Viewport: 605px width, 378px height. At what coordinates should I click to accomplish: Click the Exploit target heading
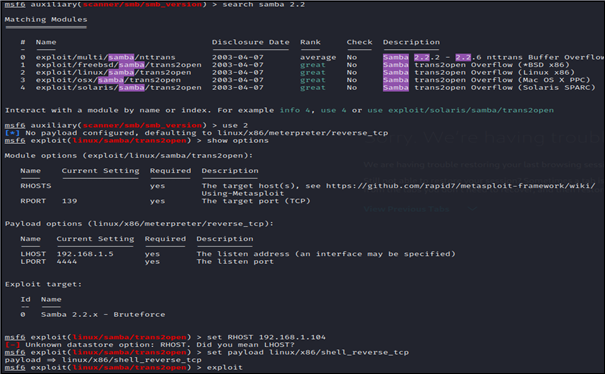pyautogui.click(x=43, y=284)
